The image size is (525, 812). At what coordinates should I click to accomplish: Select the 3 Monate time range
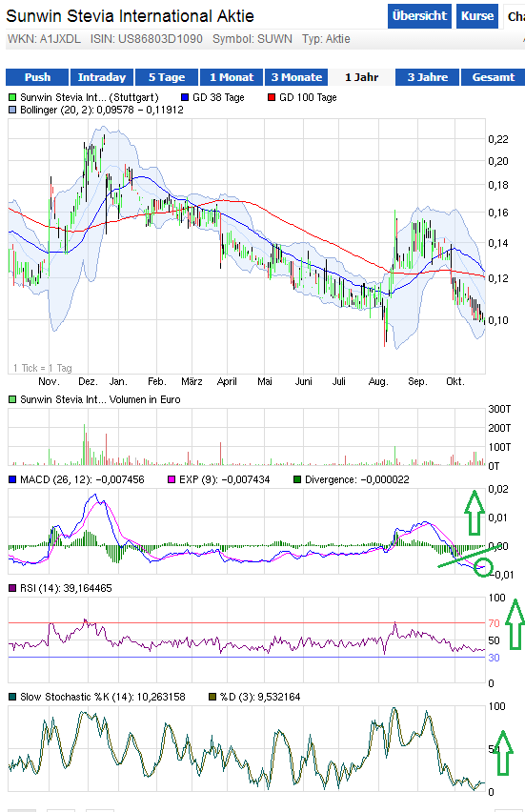coord(296,77)
